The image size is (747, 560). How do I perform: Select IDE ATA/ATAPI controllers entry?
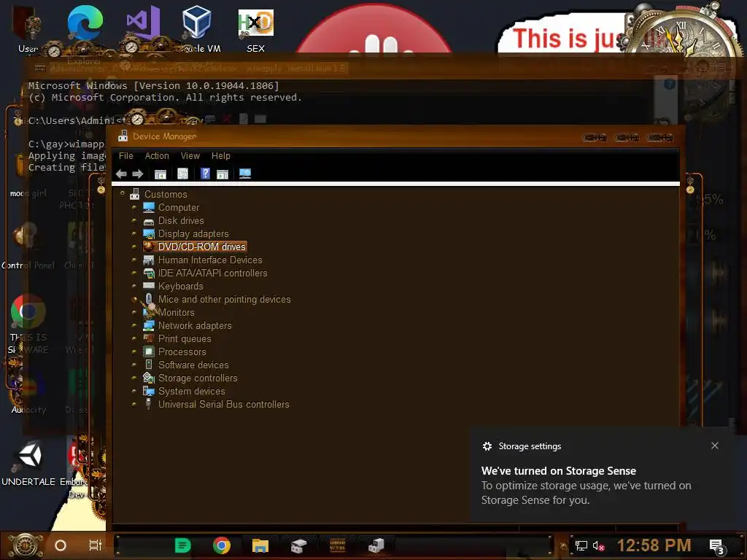click(212, 273)
